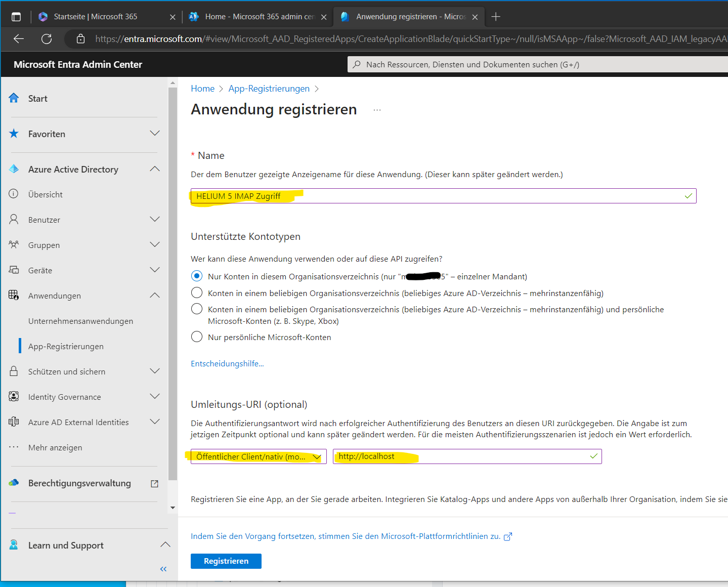Reload the page with browser refresh icon
Viewport: 728px width, 587px height.
(47, 39)
